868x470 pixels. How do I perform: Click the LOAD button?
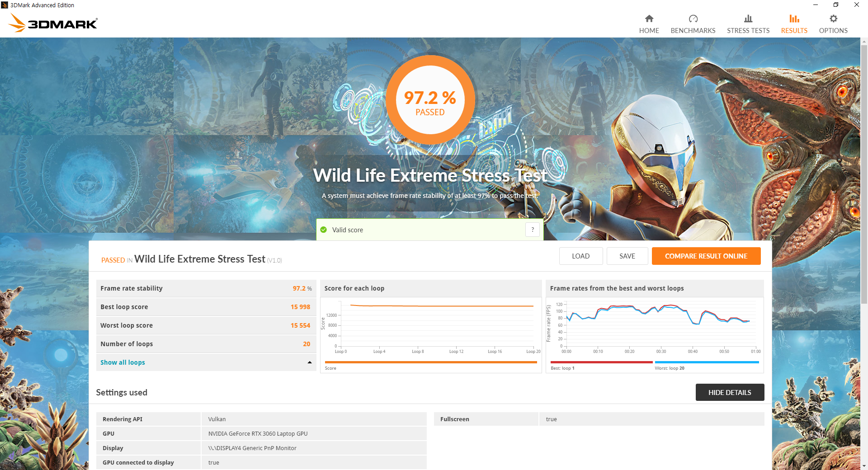(581, 256)
